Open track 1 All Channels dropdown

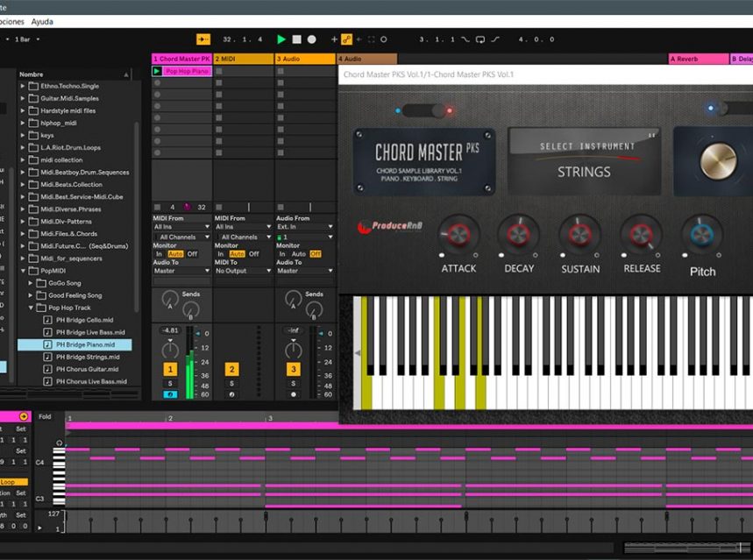[181, 237]
